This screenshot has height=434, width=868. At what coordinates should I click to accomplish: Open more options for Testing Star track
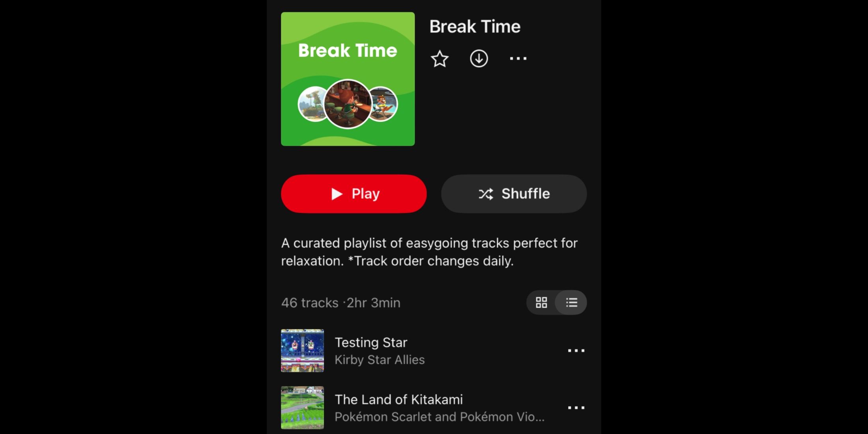pyautogui.click(x=576, y=350)
